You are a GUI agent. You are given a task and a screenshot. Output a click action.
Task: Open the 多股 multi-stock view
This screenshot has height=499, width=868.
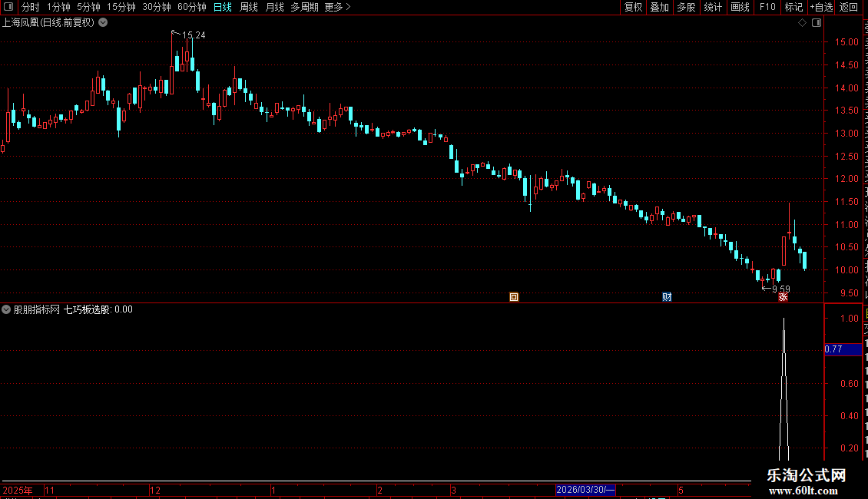pyautogui.click(x=686, y=7)
